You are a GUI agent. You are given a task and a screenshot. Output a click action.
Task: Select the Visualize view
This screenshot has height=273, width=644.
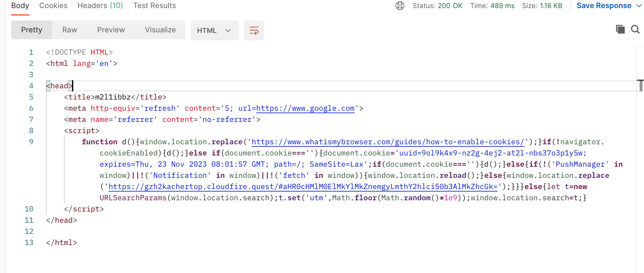point(160,30)
